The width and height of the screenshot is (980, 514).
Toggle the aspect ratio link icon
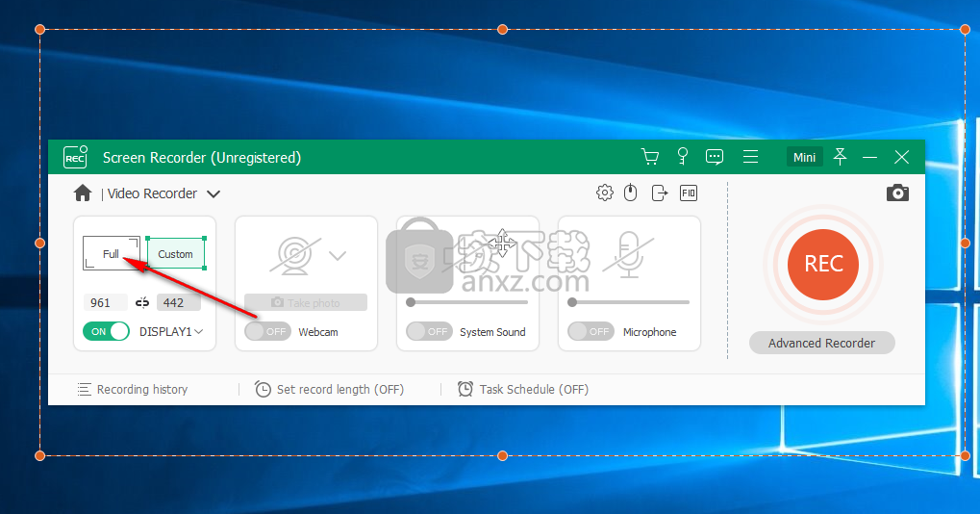tap(142, 302)
